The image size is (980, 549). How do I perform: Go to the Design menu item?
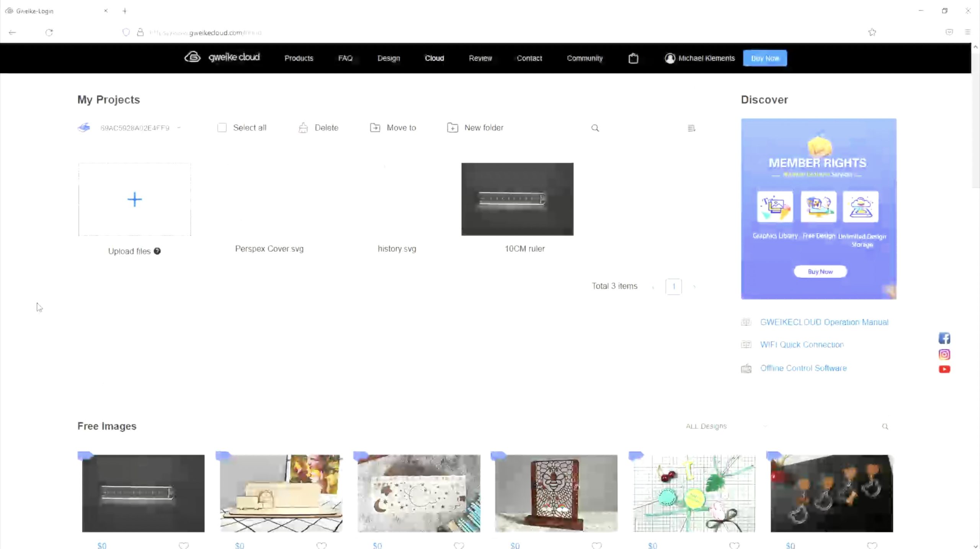[x=389, y=58]
